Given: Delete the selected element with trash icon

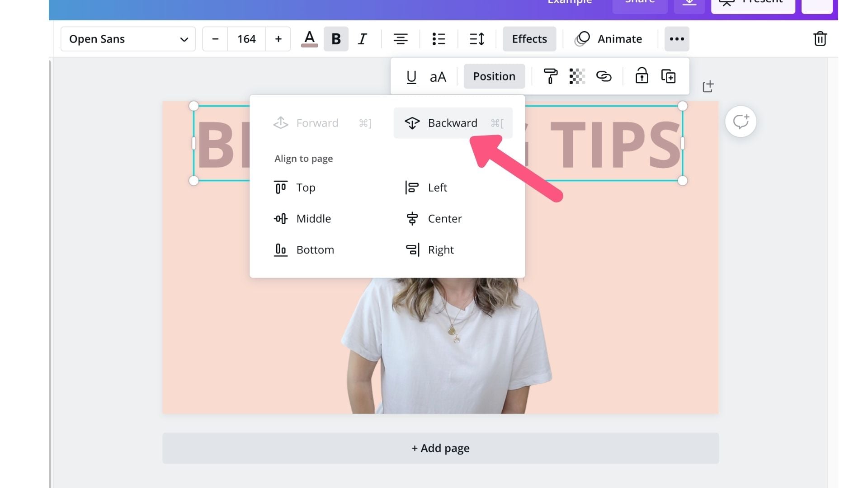Looking at the screenshot, I should pos(820,39).
